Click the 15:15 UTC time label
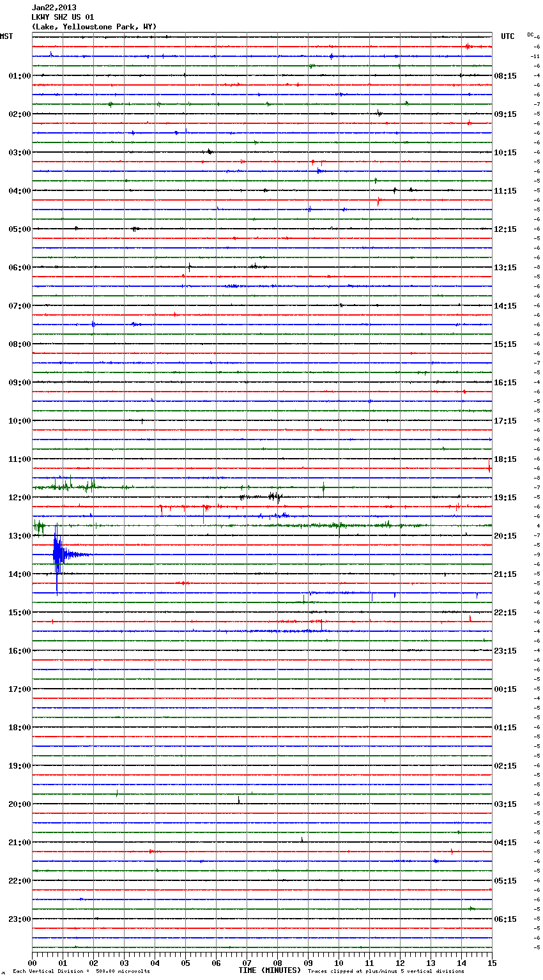This screenshot has height=980, width=543. click(505, 344)
